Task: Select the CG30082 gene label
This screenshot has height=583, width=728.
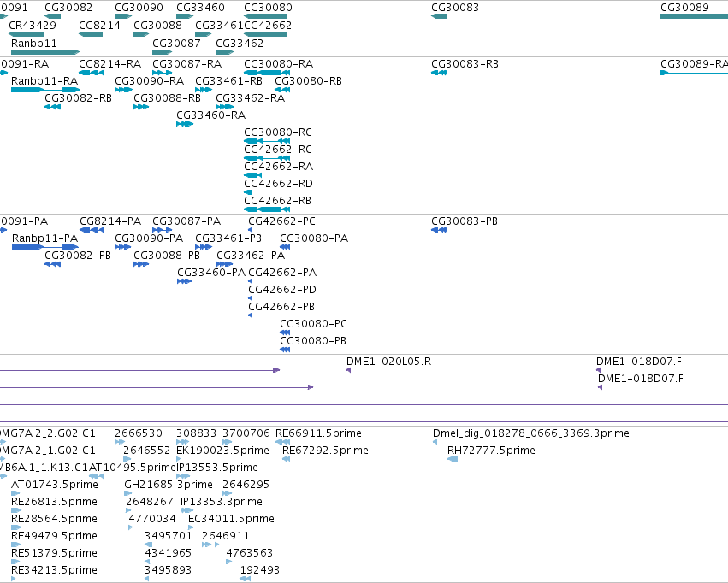Action: click(68, 8)
